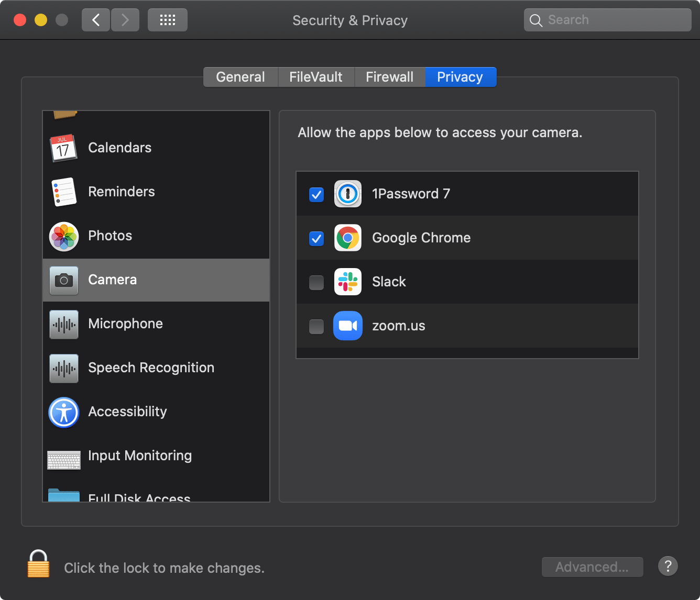Select the Privacy tab

coord(461,77)
